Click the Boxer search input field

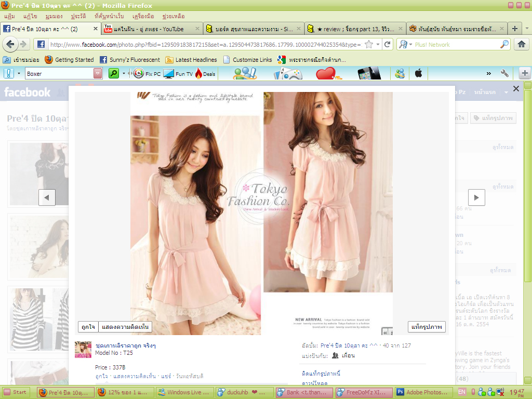(59, 73)
